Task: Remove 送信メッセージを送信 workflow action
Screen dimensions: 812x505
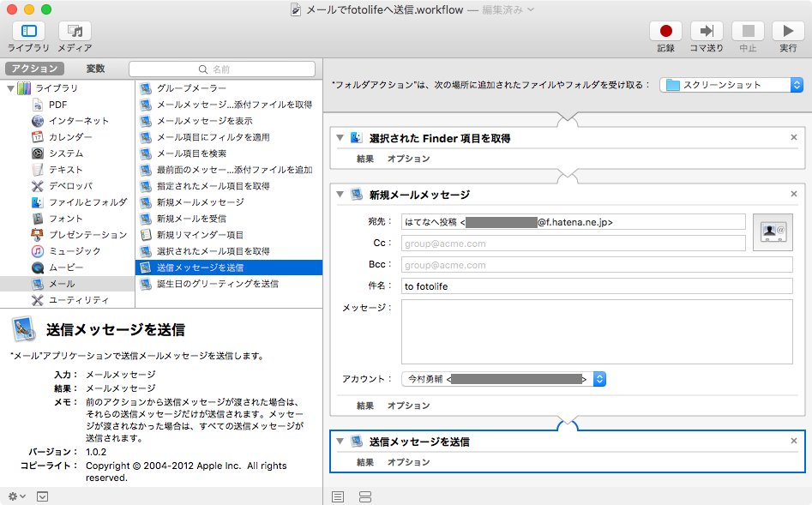Action: (x=794, y=441)
